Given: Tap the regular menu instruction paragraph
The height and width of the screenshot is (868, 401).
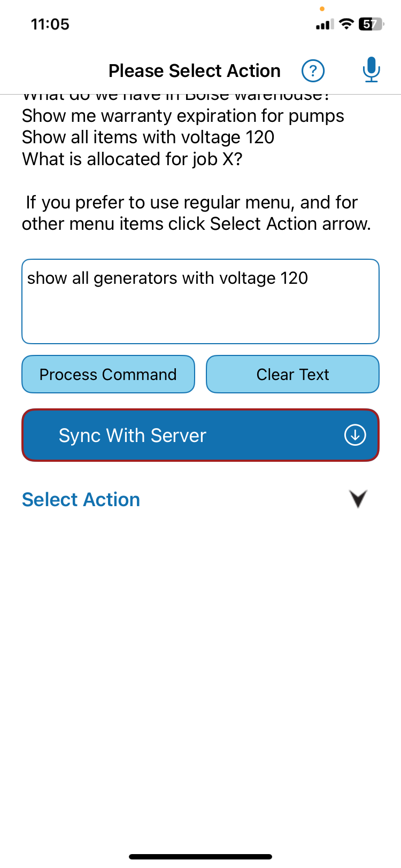Looking at the screenshot, I should coord(196,213).
